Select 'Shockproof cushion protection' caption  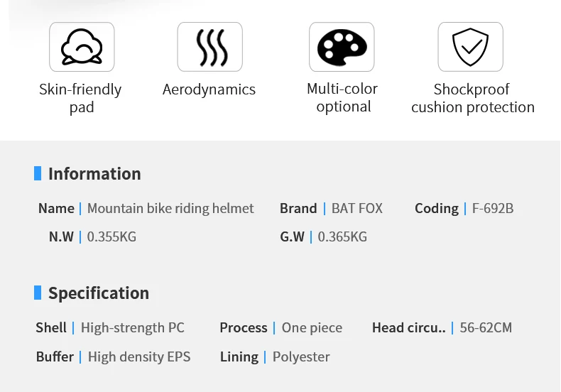click(x=473, y=98)
